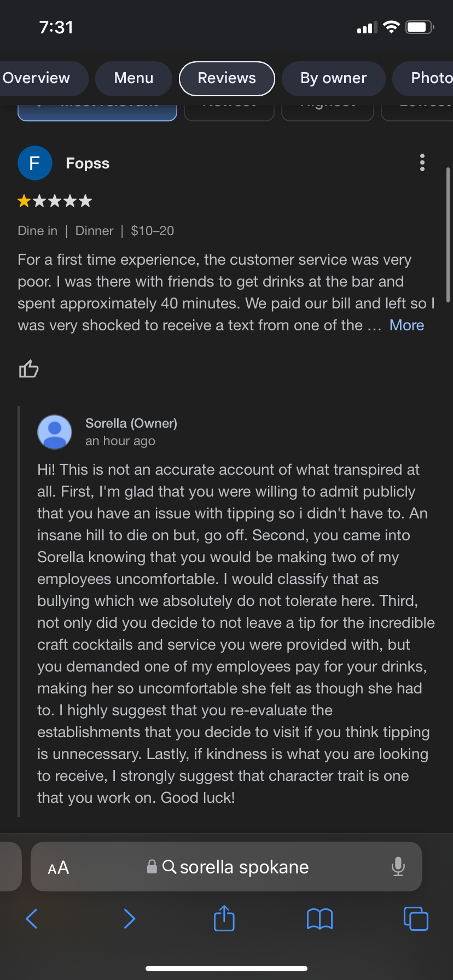
Task: Show all open Safari tabs
Action: 415,919
